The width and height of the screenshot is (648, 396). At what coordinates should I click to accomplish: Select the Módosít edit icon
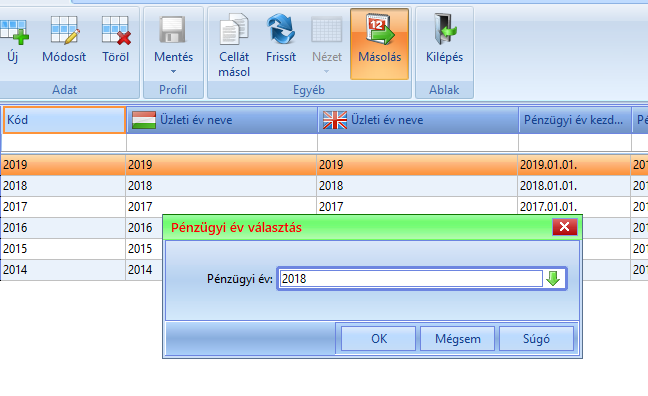(x=64, y=31)
